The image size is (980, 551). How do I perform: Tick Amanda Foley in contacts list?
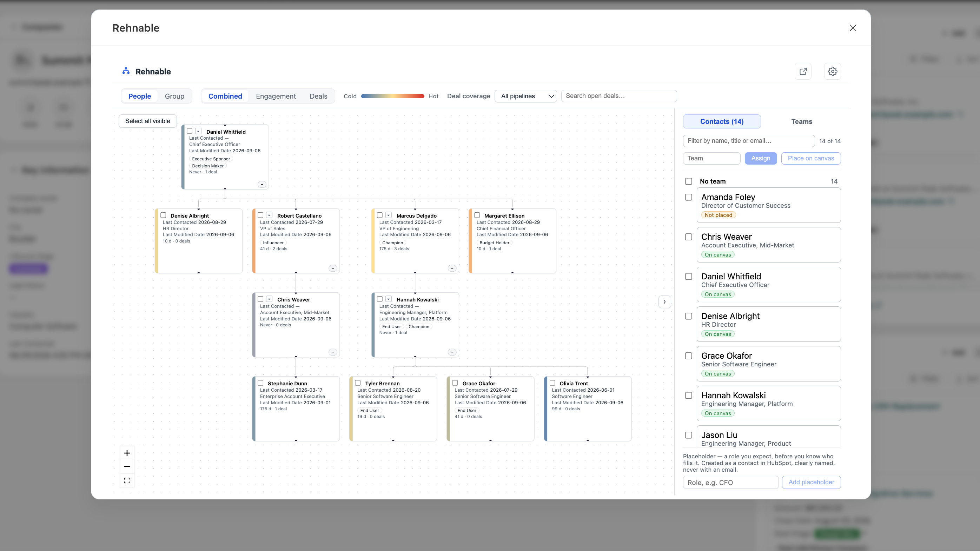[x=689, y=197]
